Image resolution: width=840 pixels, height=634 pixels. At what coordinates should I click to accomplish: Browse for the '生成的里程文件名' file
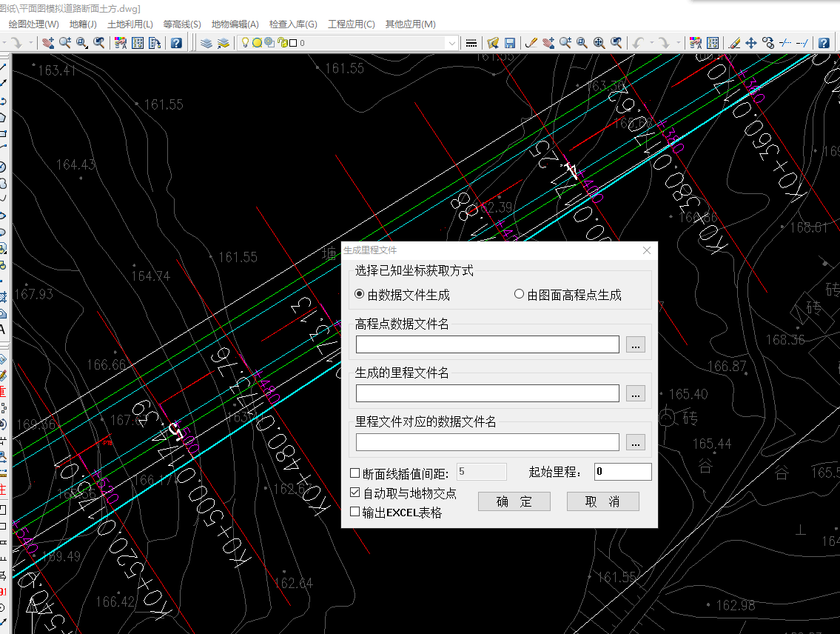tap(635, 393)
